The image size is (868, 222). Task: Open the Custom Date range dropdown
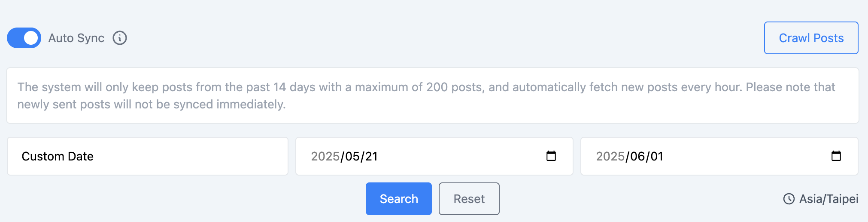[x=148, y=156]
